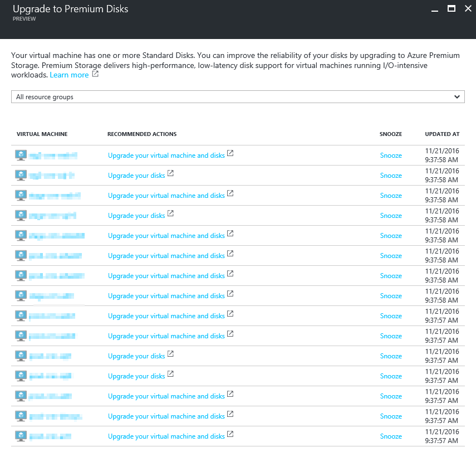Open first row's 'Upgrade your virtual machine and disks'

pos(166,155)
